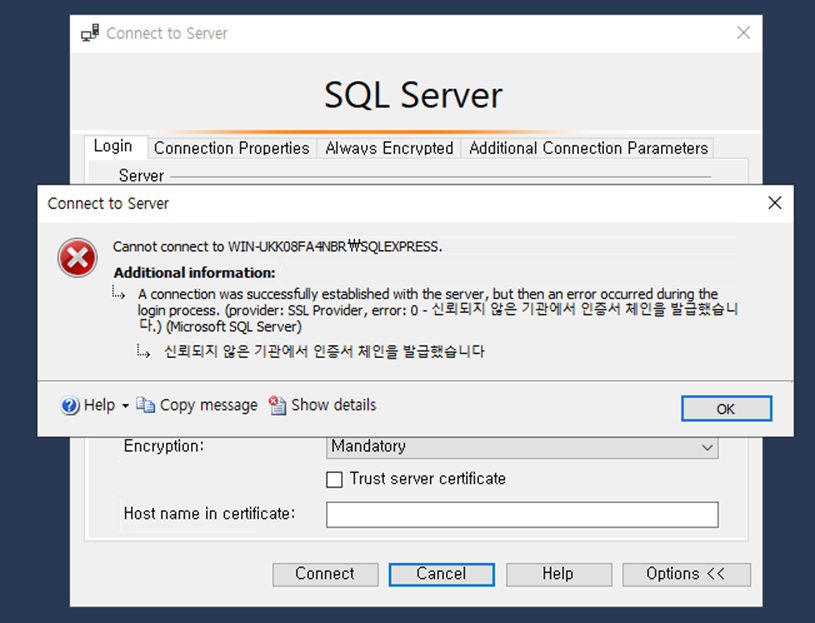815x623 pixels.
Task: Click the Help label in the error dialog
Action: click(x=99, y=405)
